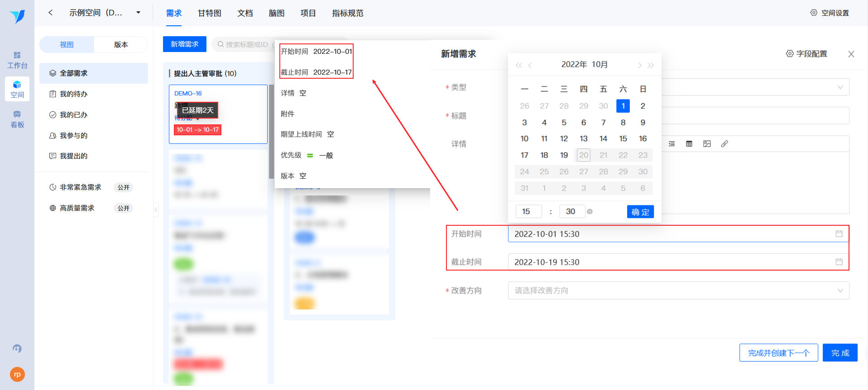Clear the time value with the x icon
The height and width of the screenshot is (390, 868).
[590, 212]
